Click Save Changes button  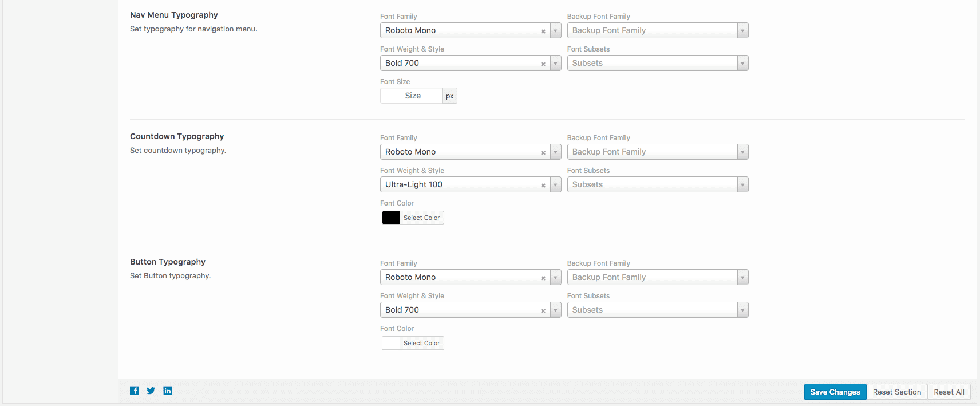835,392
